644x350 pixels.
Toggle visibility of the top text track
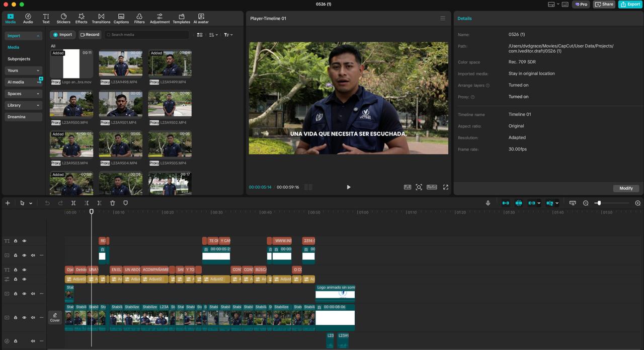coord(24,241)
